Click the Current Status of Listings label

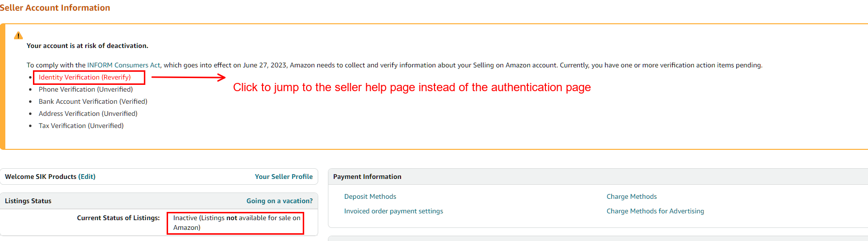tap(118, 218)
